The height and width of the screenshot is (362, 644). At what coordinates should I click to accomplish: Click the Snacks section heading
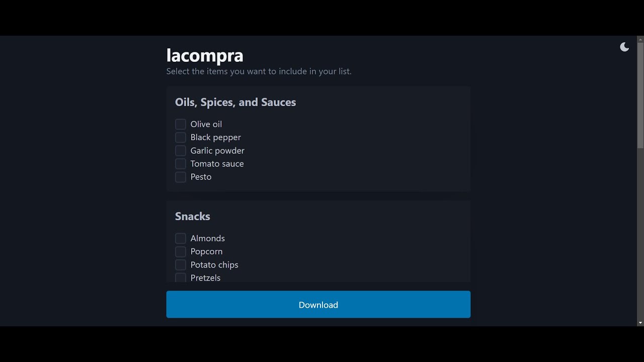(192, 216)
